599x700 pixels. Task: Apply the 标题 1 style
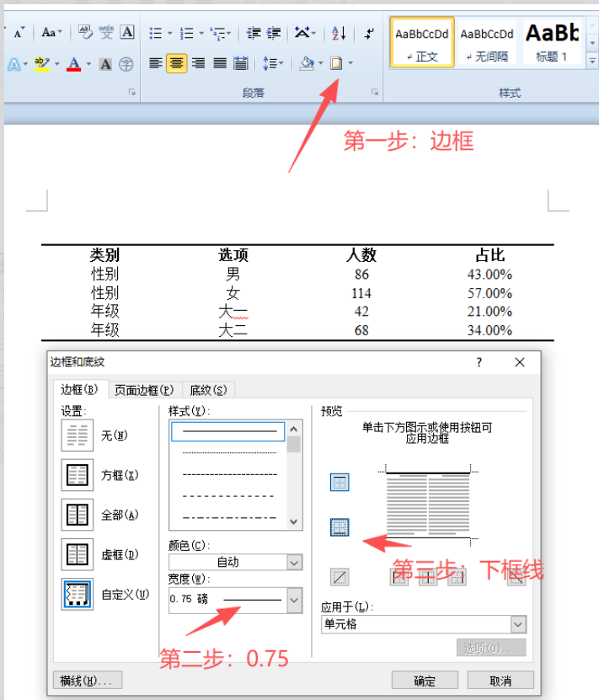pos(553,43)
